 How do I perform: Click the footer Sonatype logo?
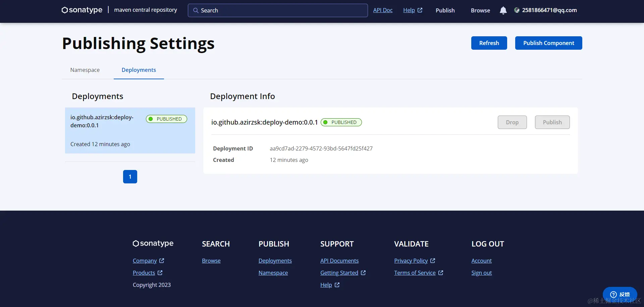(x=153, y=243)
